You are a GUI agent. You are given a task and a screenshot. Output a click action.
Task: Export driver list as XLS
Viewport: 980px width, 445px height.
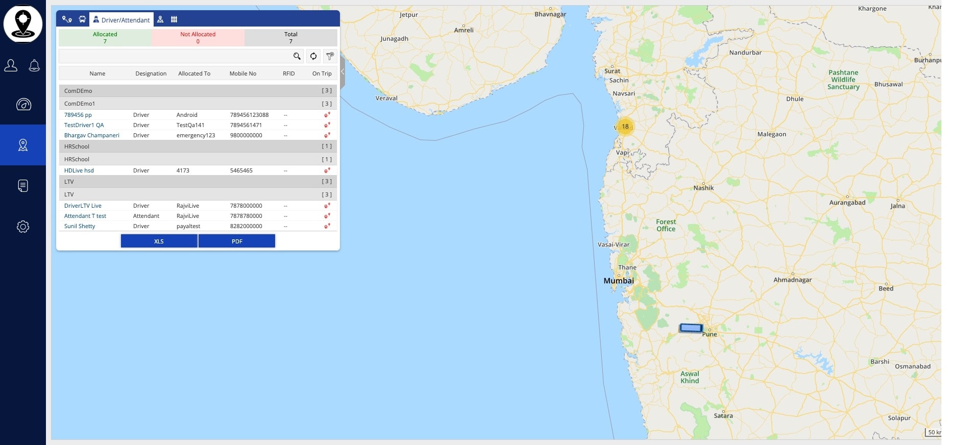point(159,241)
